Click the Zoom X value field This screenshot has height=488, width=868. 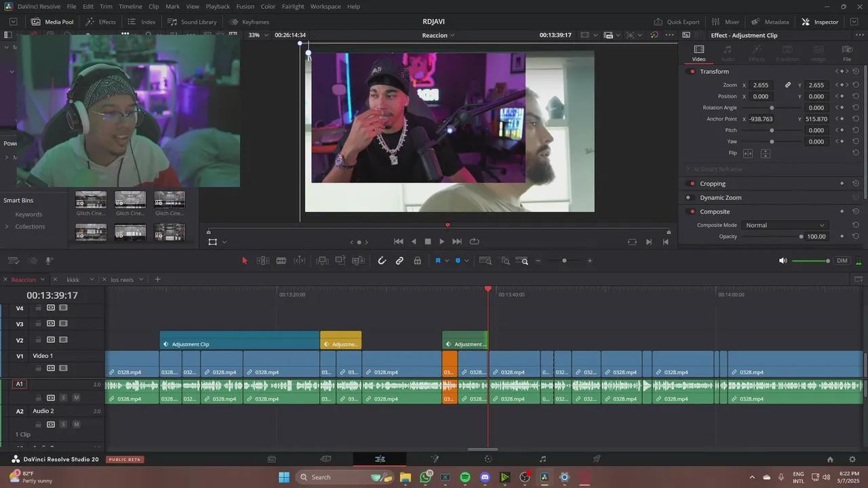761,85
